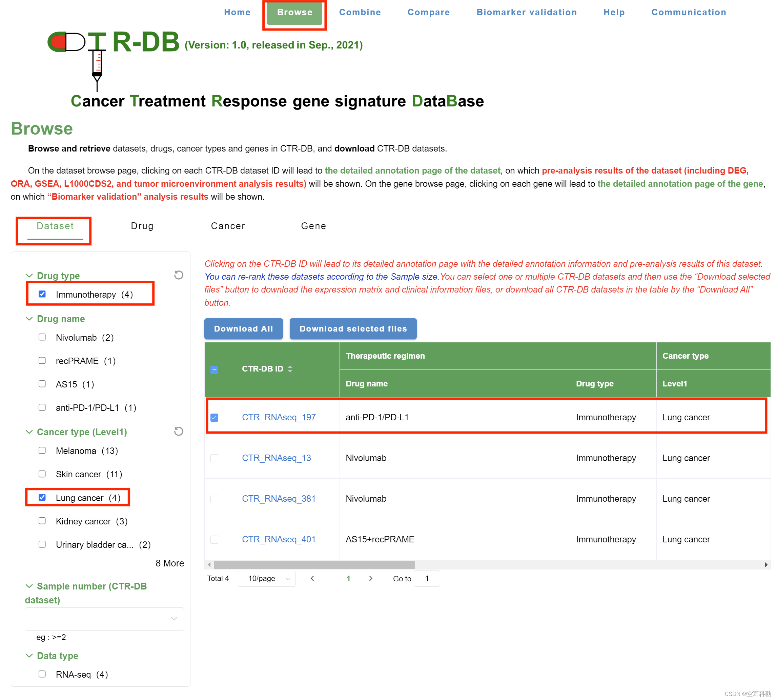Go to the next results page
The image size is (776, 700).
[x=370, y=578]
